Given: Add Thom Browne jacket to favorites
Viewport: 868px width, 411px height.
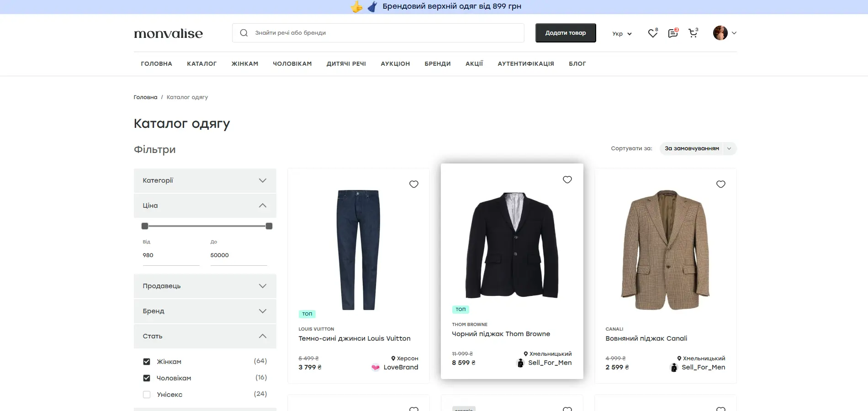Looking at the screenshot, I should (x=567, y=179).
